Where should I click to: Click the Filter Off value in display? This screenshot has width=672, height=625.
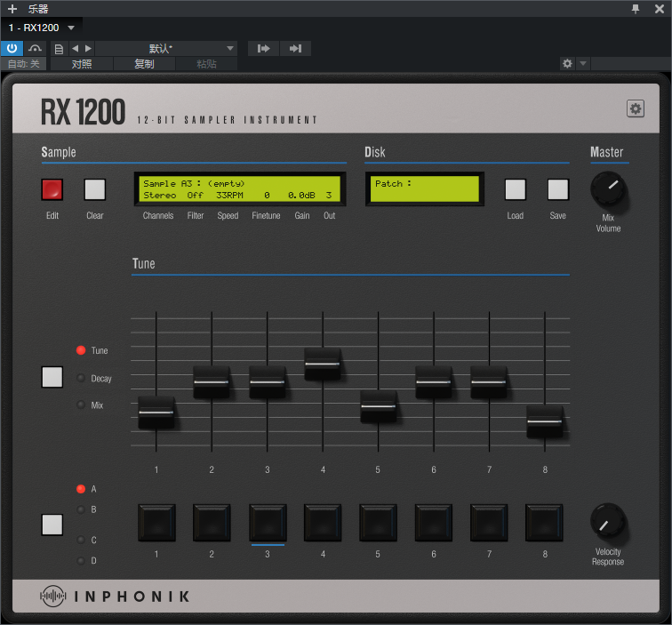click(x=195, y=196)
